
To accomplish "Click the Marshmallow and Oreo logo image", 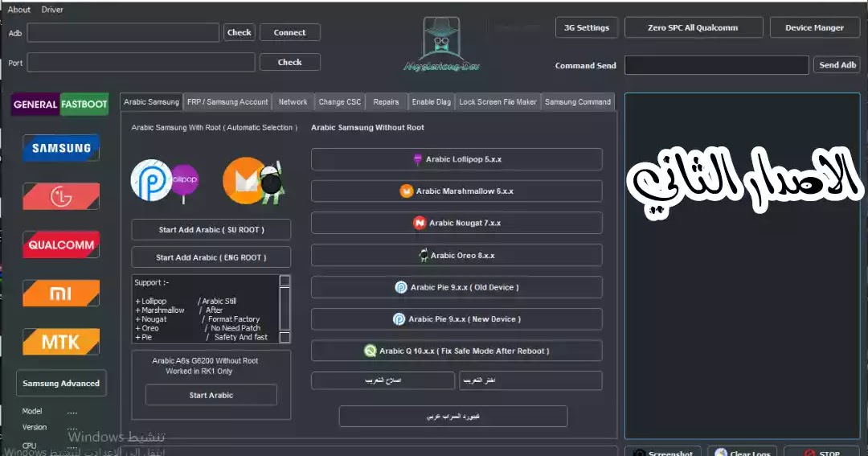I will click(x=253, y=181).
